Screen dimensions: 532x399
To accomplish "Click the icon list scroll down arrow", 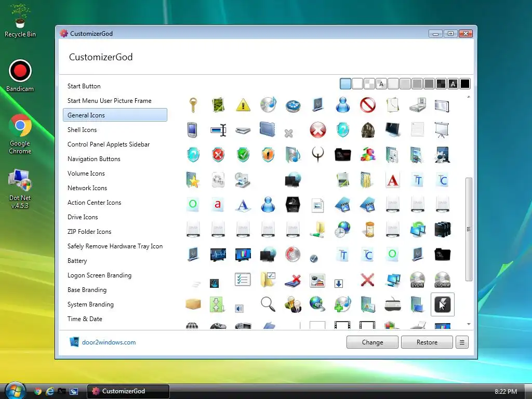I will coord(469,324).
